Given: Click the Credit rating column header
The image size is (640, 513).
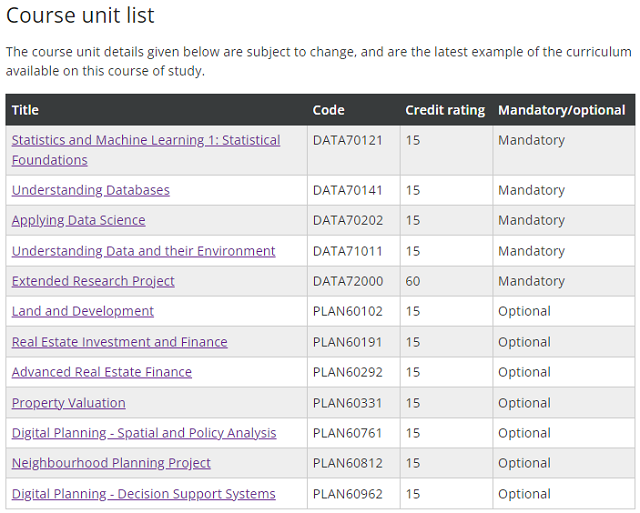Looking at the screenshot, I should click(445, 110).
